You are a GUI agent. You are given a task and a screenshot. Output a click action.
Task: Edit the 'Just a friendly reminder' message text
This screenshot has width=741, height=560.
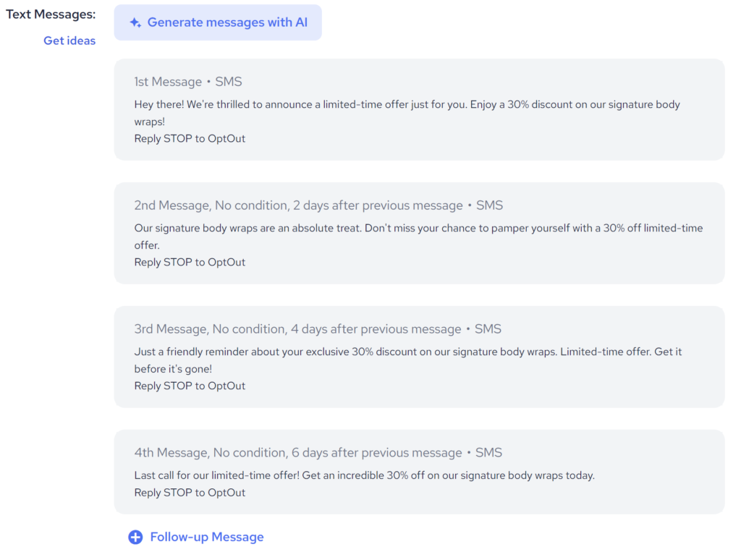pos(408,360)
